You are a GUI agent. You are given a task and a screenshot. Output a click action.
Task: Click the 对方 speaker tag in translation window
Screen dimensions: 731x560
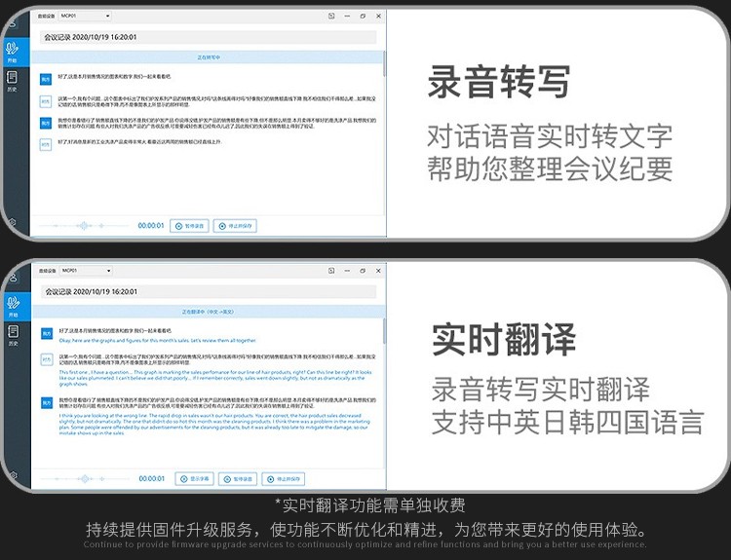(46, 358)
